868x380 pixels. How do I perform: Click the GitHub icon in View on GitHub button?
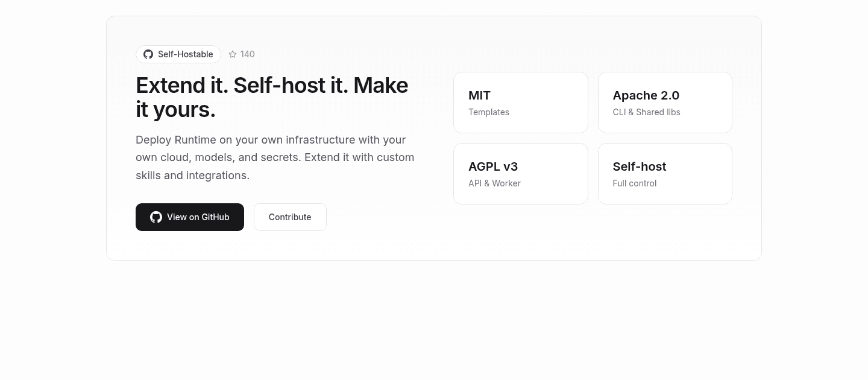pyautogui.click(x=156, y=217)
